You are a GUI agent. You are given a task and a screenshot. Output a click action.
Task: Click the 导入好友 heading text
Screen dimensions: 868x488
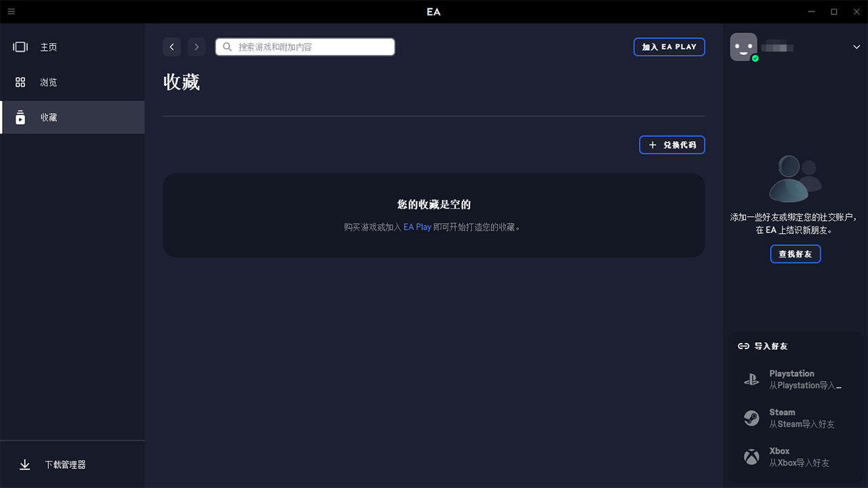point(771,346)
